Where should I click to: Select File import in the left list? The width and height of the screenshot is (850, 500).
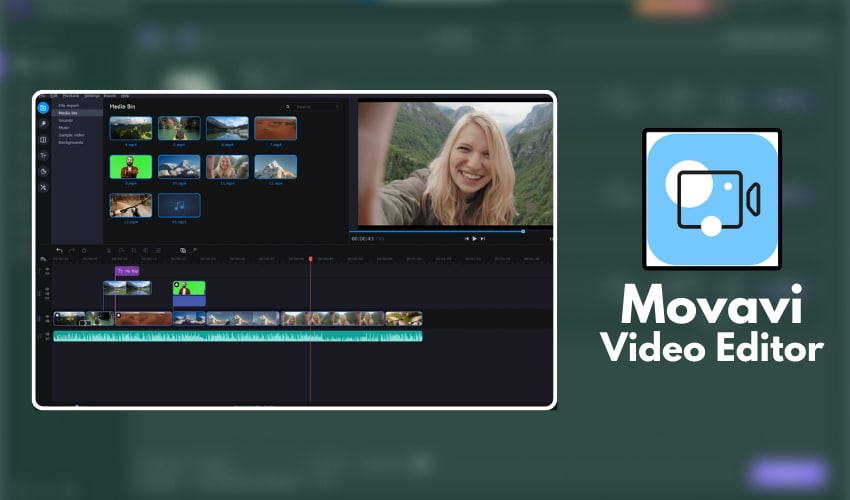69,105
